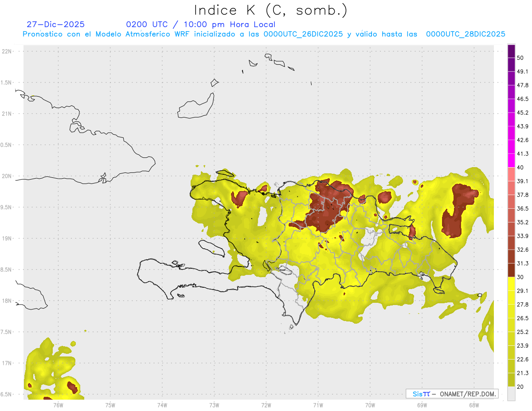Pick the salmon pink swatch between 39.1 and 40

pos(511,174)
